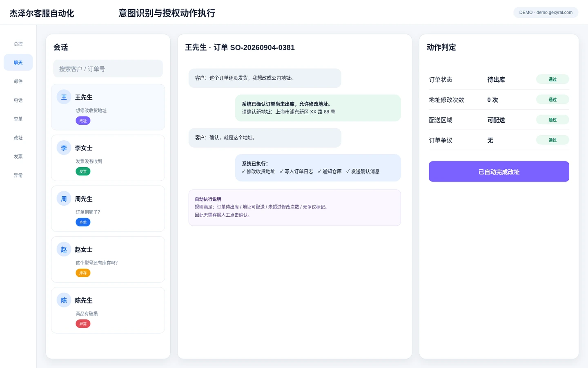Click 赵女士's avatar icon

tap(64, 249)
